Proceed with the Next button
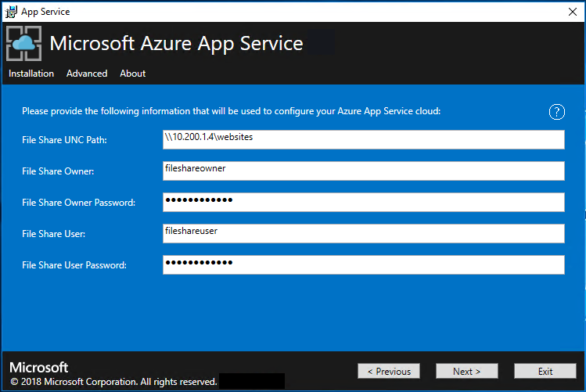The image size is (586, 392). pos(467,371)
